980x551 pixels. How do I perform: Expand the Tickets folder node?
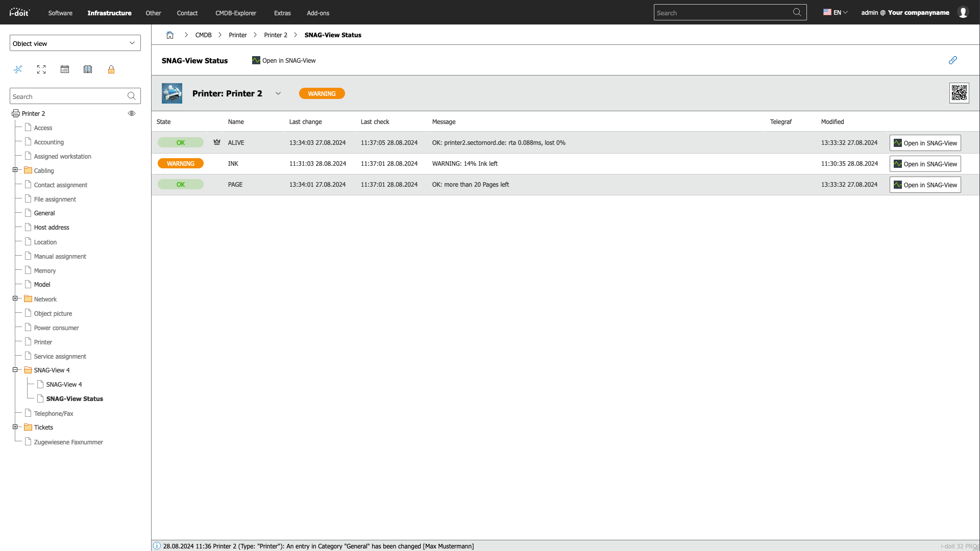[15, 427]
